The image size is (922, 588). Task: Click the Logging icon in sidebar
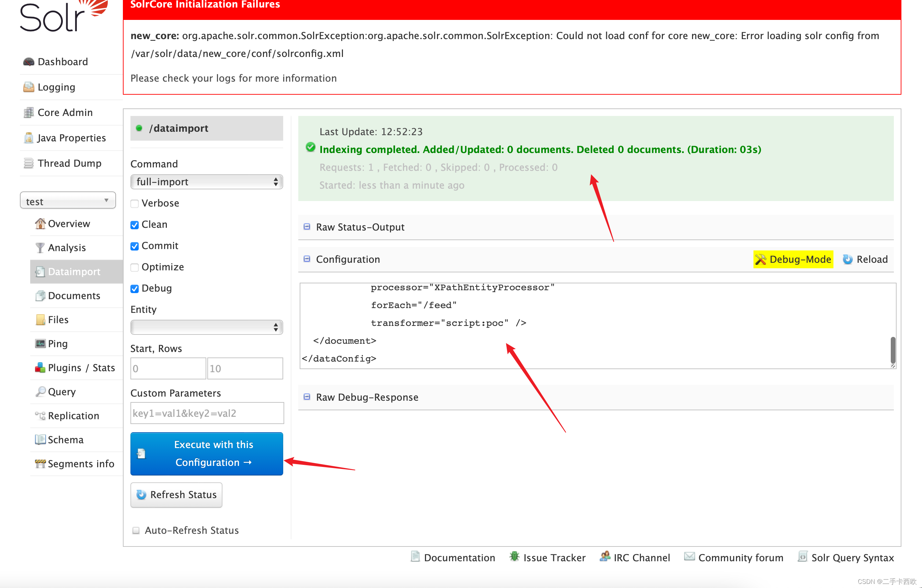point(28,87)
